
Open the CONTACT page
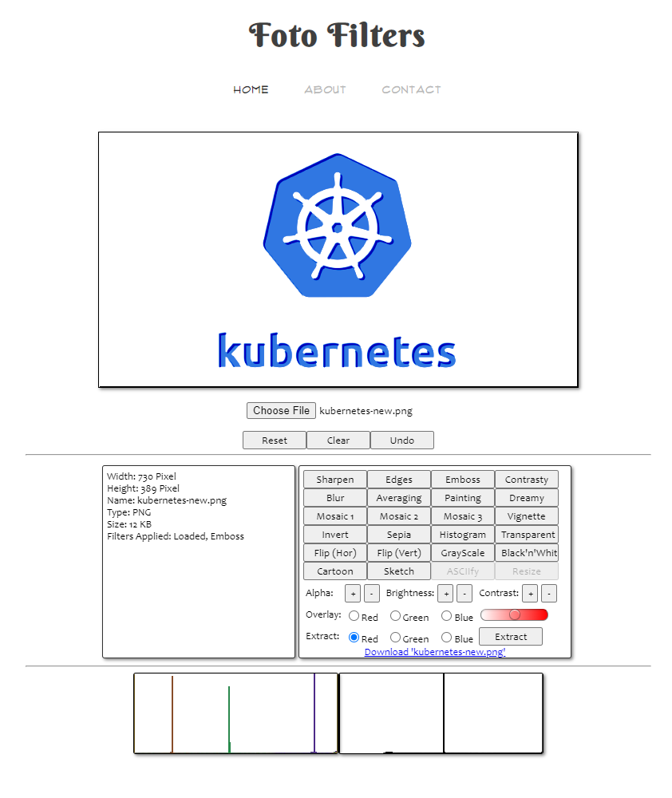pyautogui.click(x=411, y=89)
